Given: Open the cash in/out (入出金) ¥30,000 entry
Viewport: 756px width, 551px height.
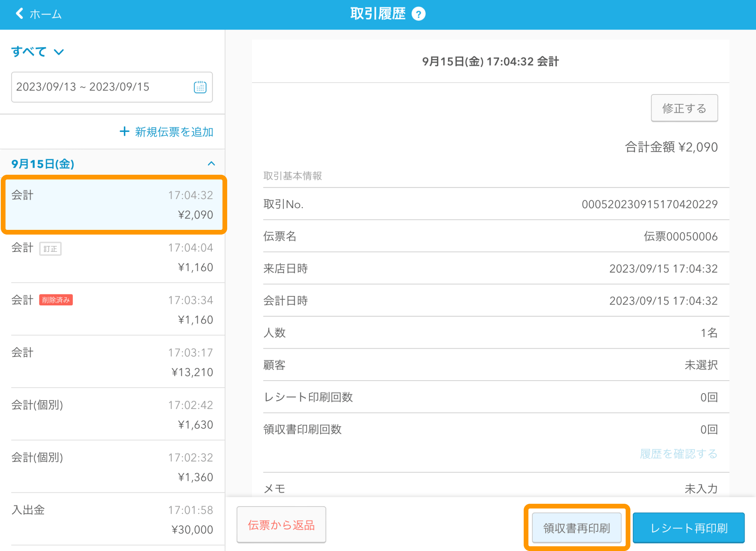Looking at the screenshot, I should 112,520.
